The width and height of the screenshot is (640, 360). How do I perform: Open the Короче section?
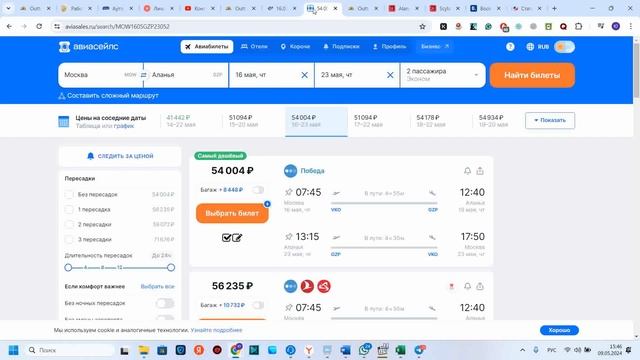tap(295, 47)
